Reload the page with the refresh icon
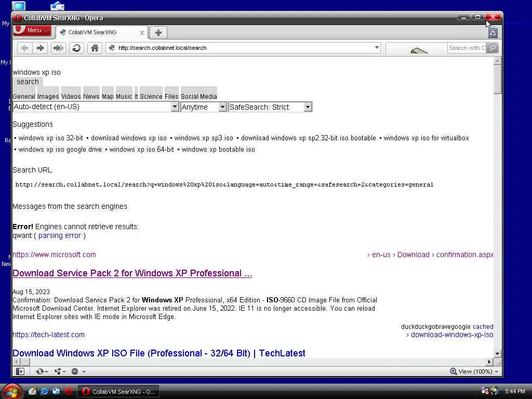532x399 pixels. coord(76,48)
